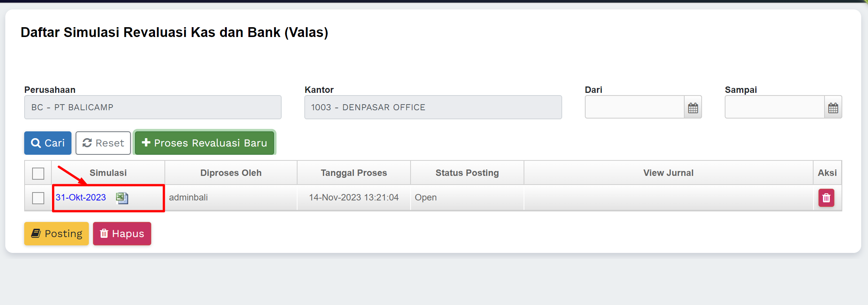Click the red Hapus button
868x305 pixels.
[122, 234]
